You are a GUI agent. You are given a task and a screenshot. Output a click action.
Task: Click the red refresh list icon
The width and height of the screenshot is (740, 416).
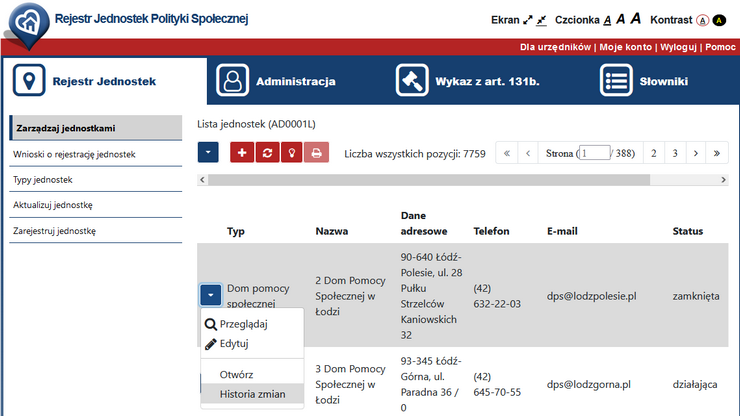pyautogui.click(x=267, y=153)
